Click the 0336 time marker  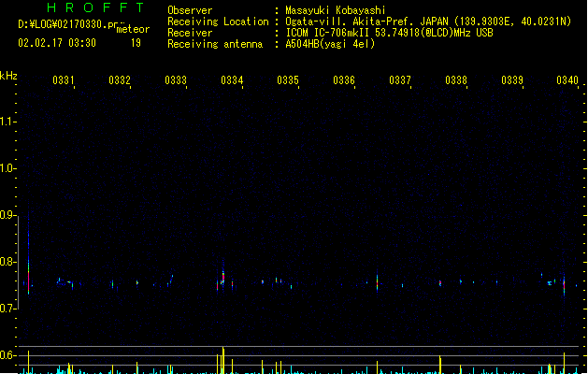(x=344, y=79)
